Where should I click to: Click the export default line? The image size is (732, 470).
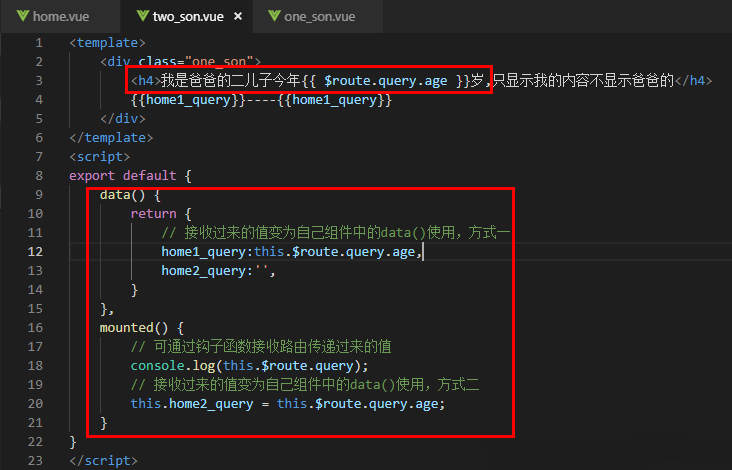click(x=130, y=176)
